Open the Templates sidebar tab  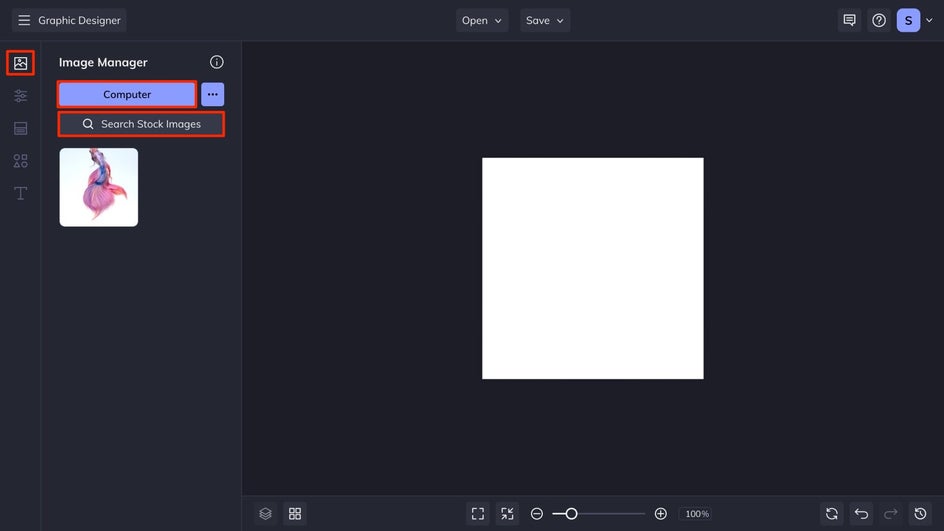tap(20, 128)
